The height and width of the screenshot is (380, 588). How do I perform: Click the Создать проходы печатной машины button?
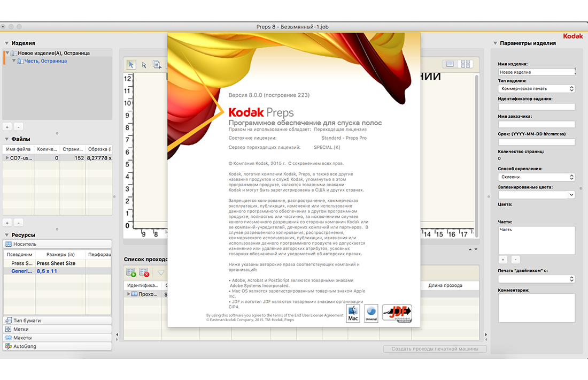pos(435,348)
